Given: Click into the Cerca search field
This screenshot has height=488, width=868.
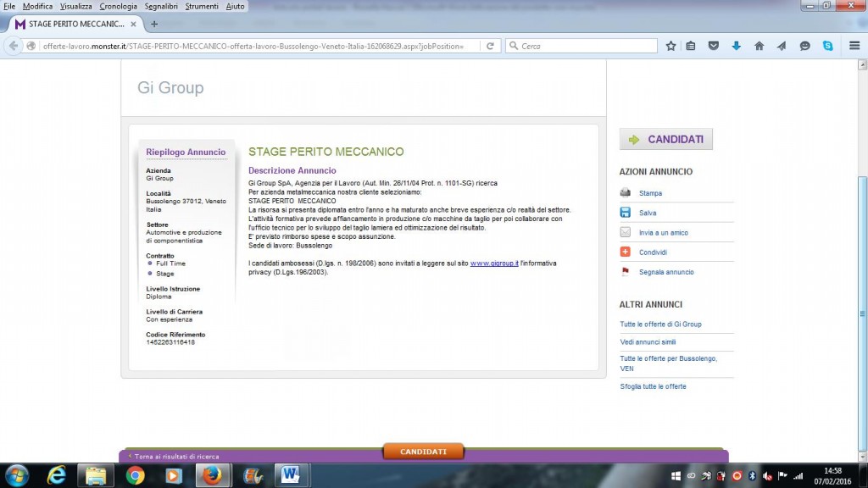Looking at the screenshot, I should click(581, 46).
